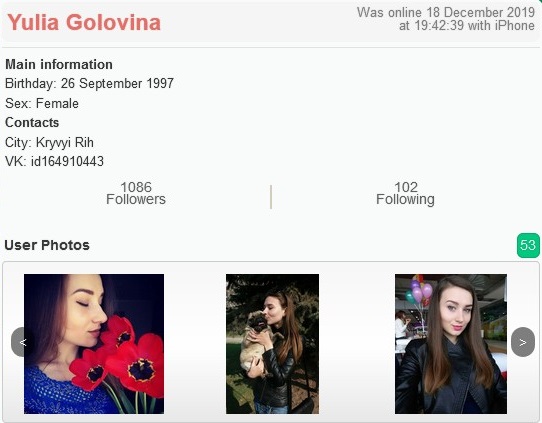Click the previous photo arrow button
This screenshot has width=542, height=423.
23,342
